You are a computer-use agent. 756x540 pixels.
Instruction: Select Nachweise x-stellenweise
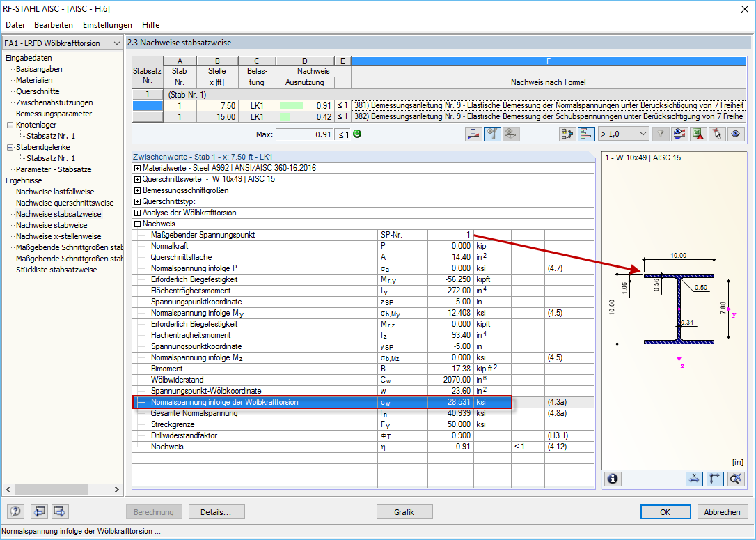[x=58, y=236]
